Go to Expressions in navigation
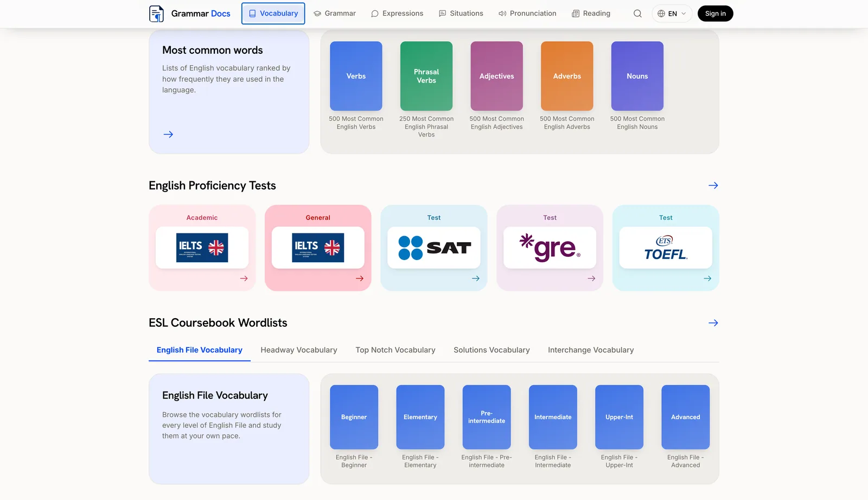Viewport: 868px width, 500px height. [x=397, y=14]
